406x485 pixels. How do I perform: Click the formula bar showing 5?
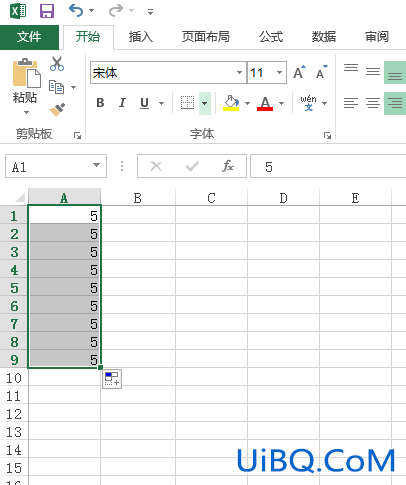[x=328, y=166]
